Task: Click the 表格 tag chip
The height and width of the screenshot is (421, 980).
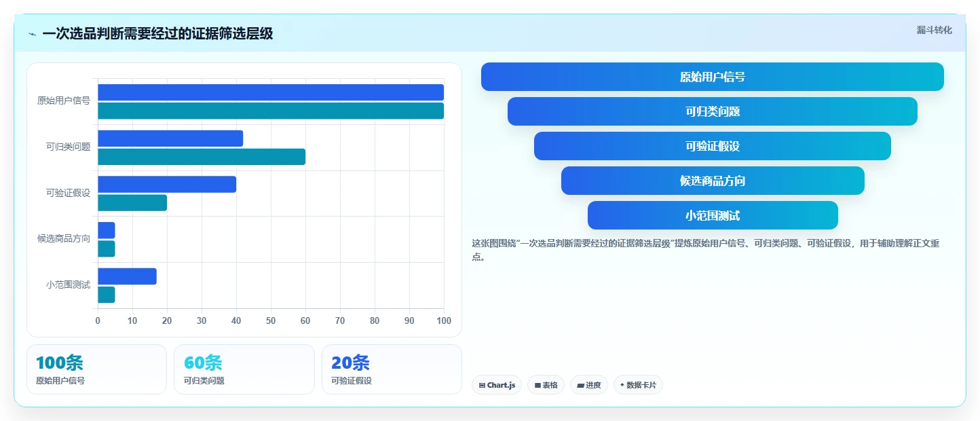Action: [x=546, y=385]
